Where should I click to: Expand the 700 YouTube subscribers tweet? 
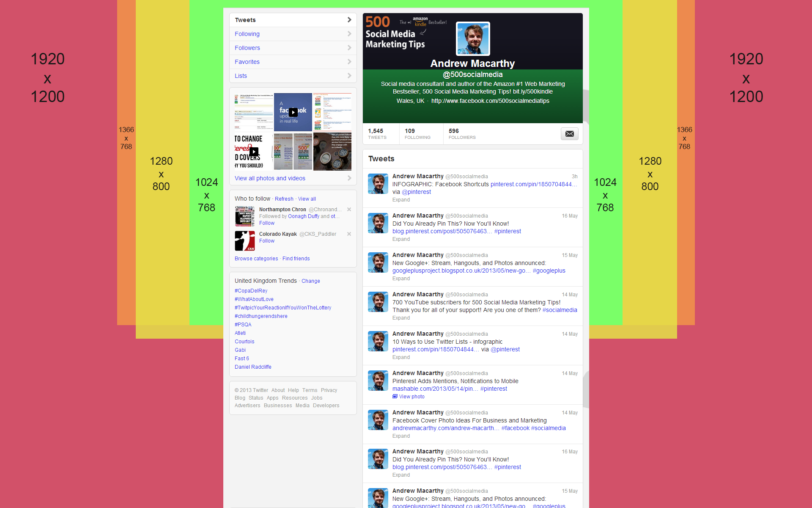click(401, 318)
